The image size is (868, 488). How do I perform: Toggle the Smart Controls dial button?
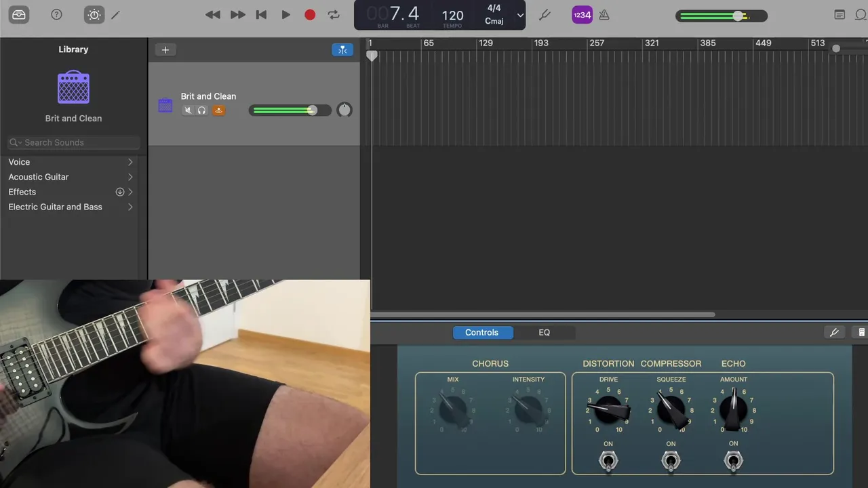tap(94, 15)
